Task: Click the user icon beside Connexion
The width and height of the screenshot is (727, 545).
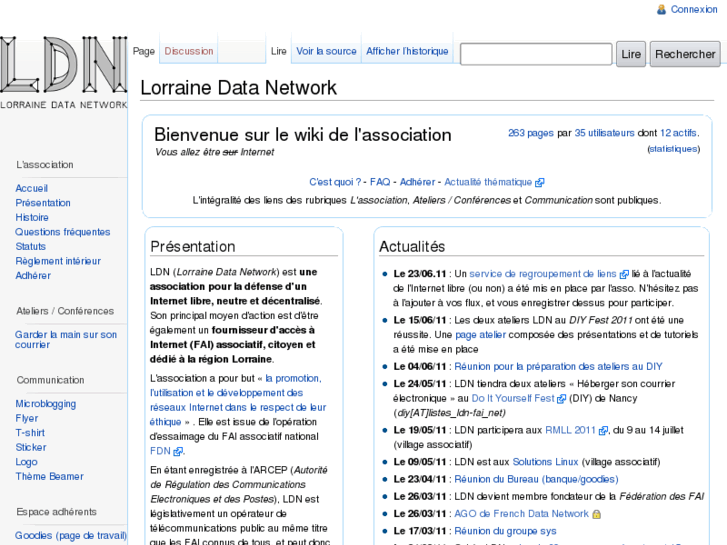Action: 662,9
